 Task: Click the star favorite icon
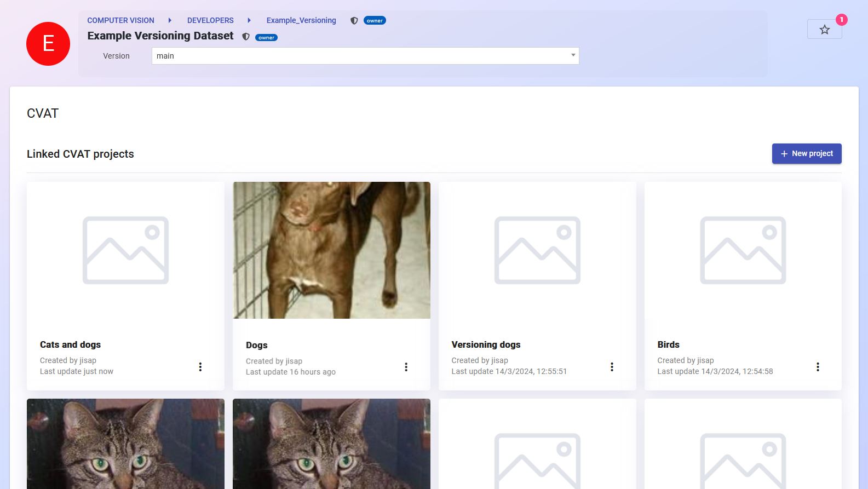pyautogui.click(x=824, y=30)
